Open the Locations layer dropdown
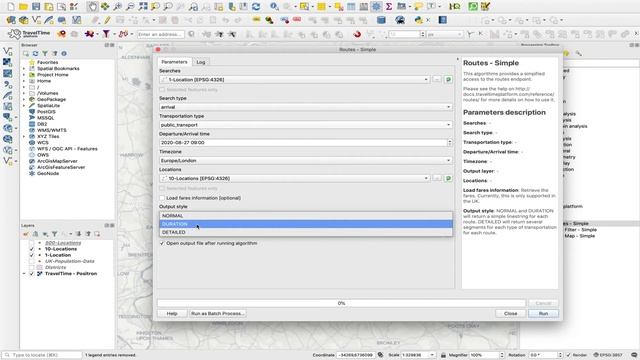Screen dimensions: 640x360 click(294, 178)
